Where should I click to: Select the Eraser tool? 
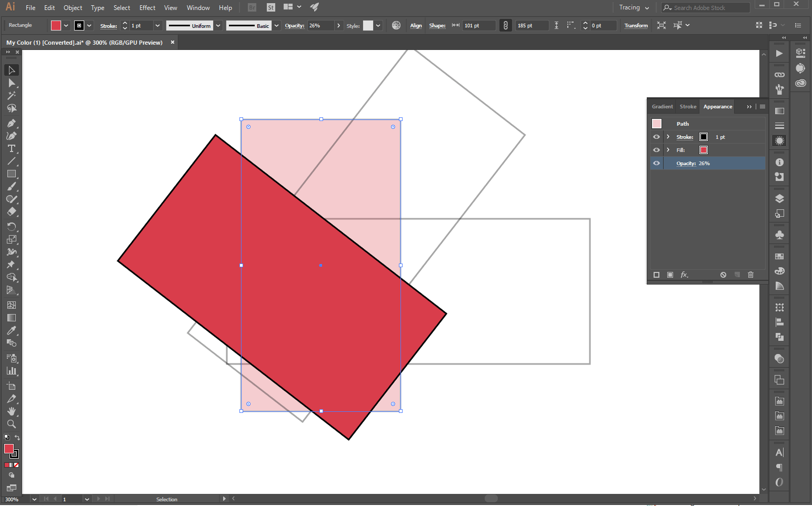[12, 212]
